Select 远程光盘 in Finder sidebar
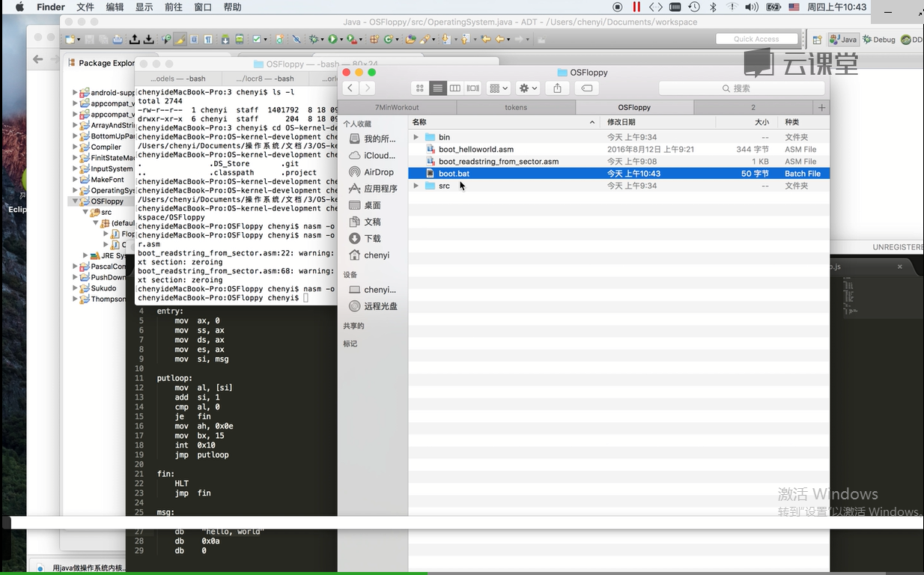924x575 pixels. 372,306
